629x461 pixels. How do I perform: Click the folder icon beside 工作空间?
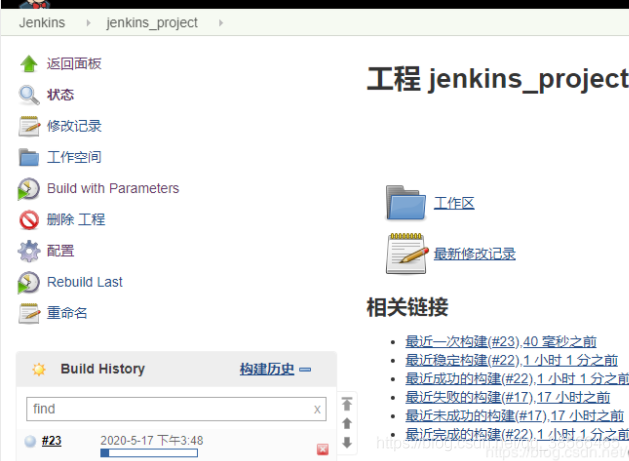coord(29,157)
